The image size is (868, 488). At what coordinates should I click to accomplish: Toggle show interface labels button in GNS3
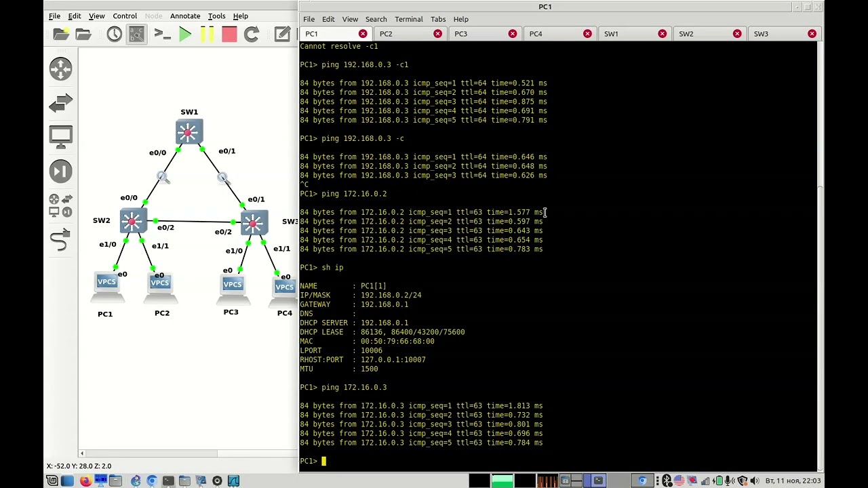pyautogui.click(x=136, y=34)
